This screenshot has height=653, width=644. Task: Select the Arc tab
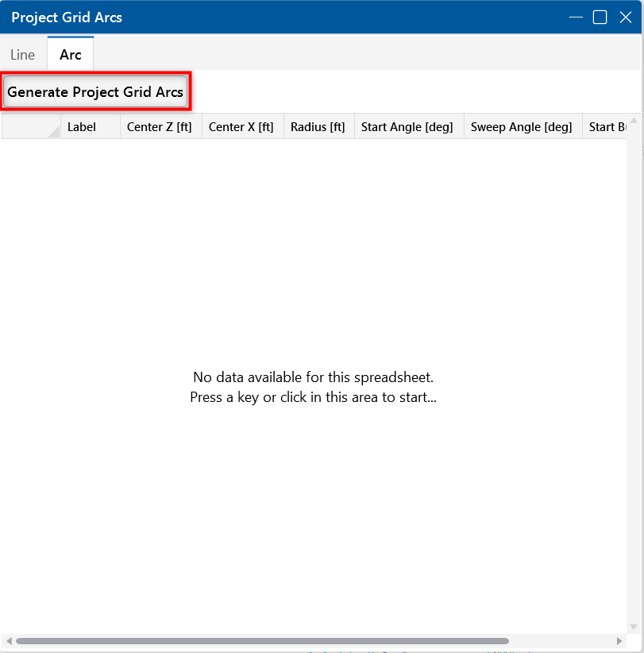[x=71, y=55]
